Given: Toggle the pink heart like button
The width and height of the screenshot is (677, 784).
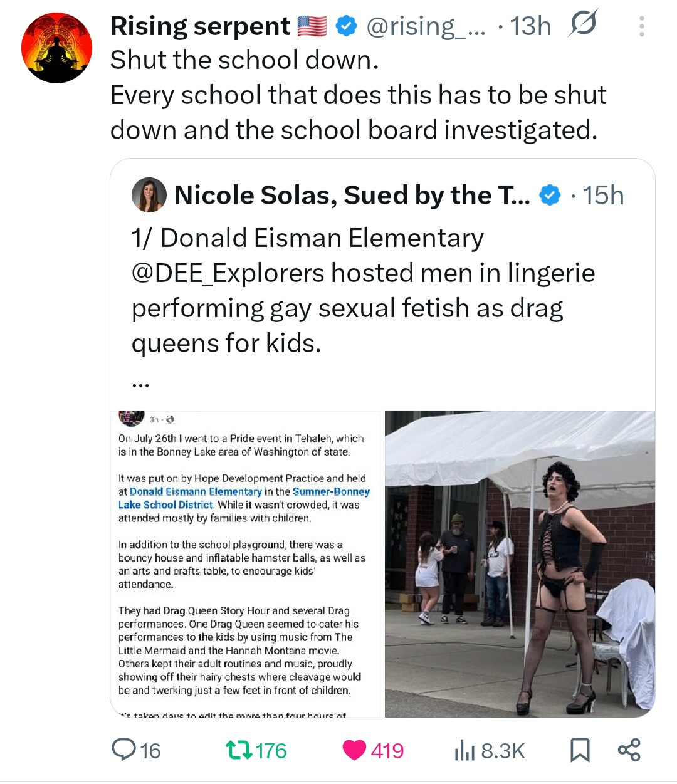Looking at the screenshot, I should (x=355, y=750).
